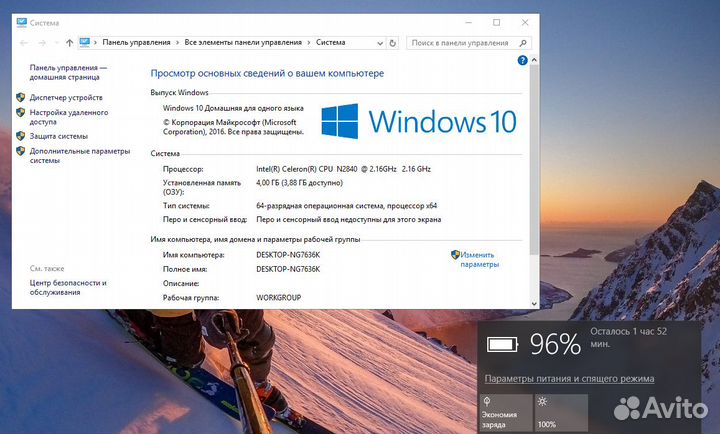The image size is (720, 434).
Task: Toggle the Экономия заряда tile
Action: tap(506, 412)
